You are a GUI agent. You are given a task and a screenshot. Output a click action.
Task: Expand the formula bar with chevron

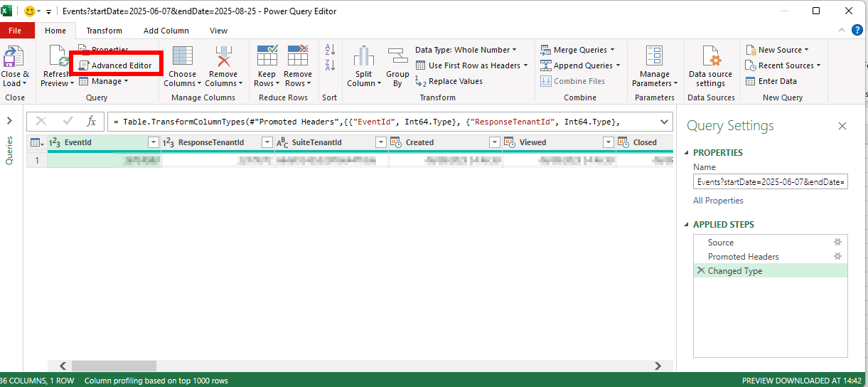click(x=664, y=121)
